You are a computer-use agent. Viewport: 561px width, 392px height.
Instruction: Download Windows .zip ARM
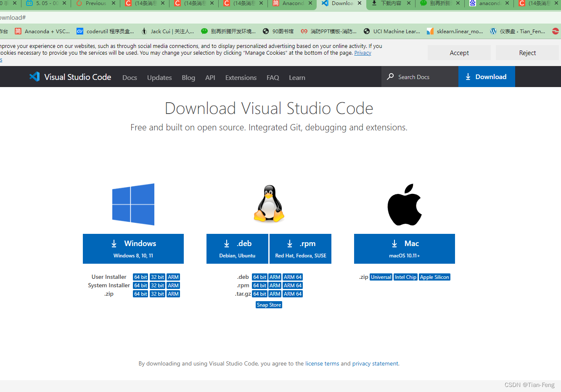coord(173,294)
